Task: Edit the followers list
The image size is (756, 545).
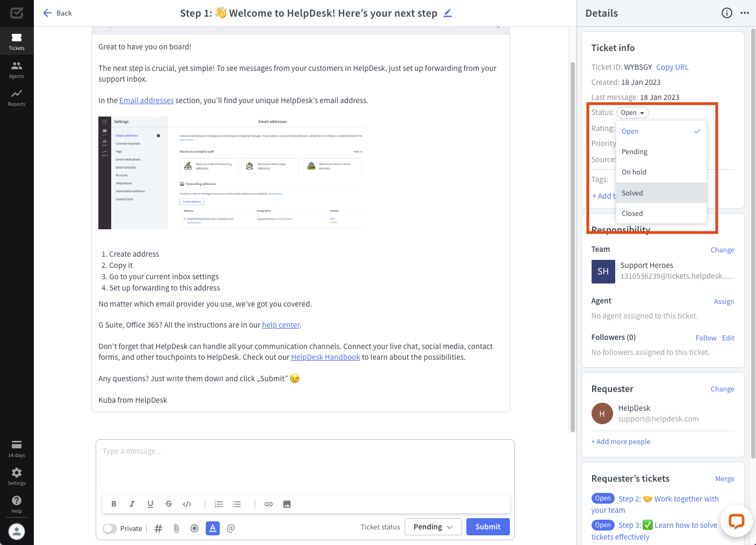Action: click(728, 338)
